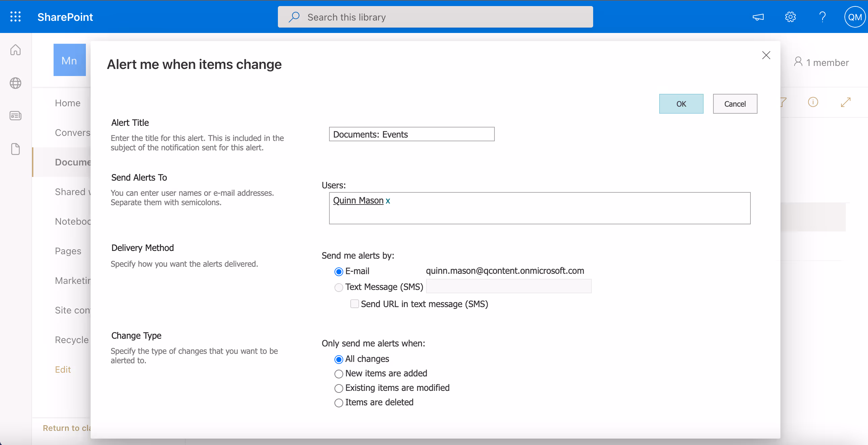Open the settings gear icon
This screenshot has height=445, width=868.
[790, 17]
